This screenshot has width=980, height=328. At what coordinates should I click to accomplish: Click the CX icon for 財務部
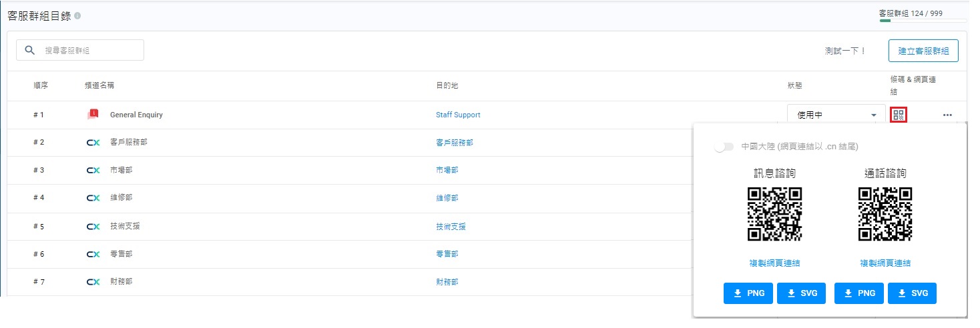pos(93,282)
